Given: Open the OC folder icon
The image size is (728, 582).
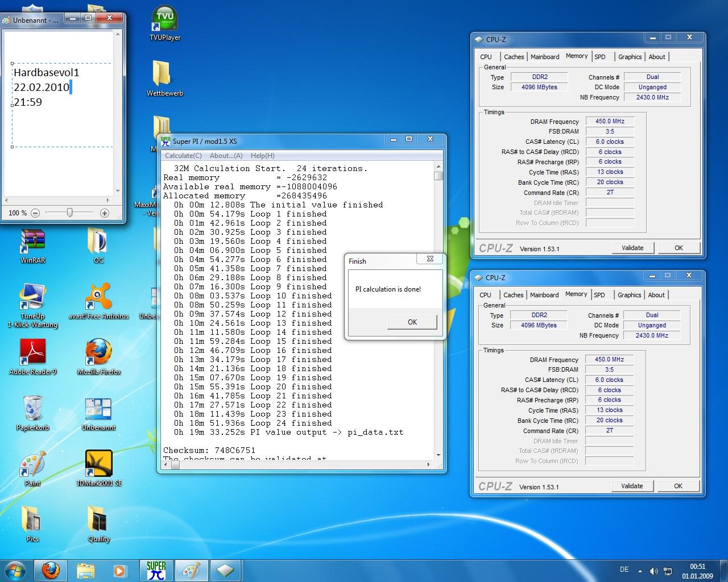Looking at the screenshot, I should click(x=98, y=245).
